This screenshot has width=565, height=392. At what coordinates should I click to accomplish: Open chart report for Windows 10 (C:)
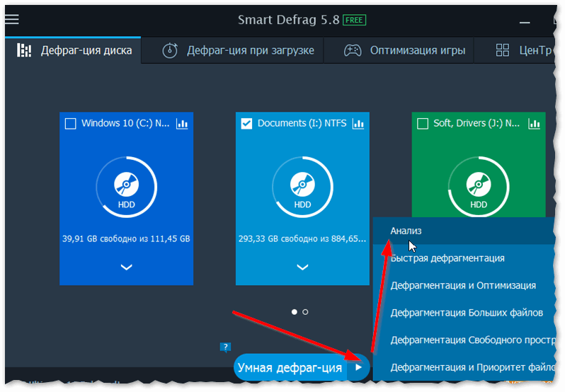click(x=182, y=124)
